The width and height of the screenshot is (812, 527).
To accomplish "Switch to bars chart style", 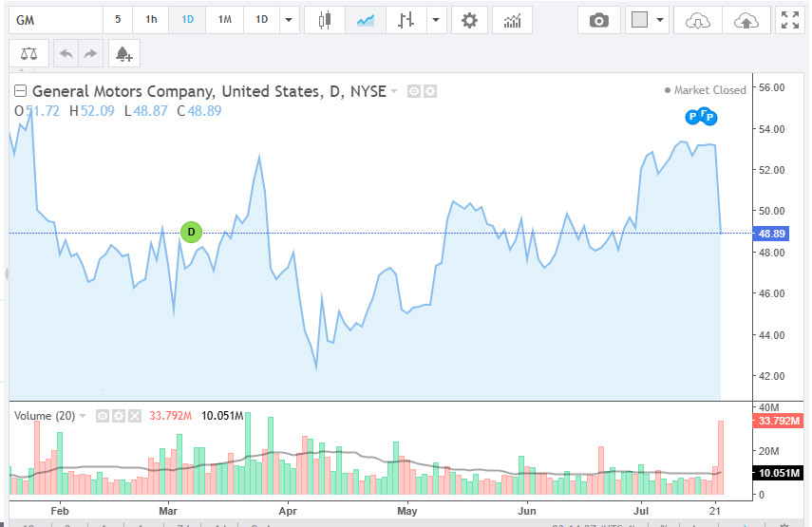I will 406,20.
